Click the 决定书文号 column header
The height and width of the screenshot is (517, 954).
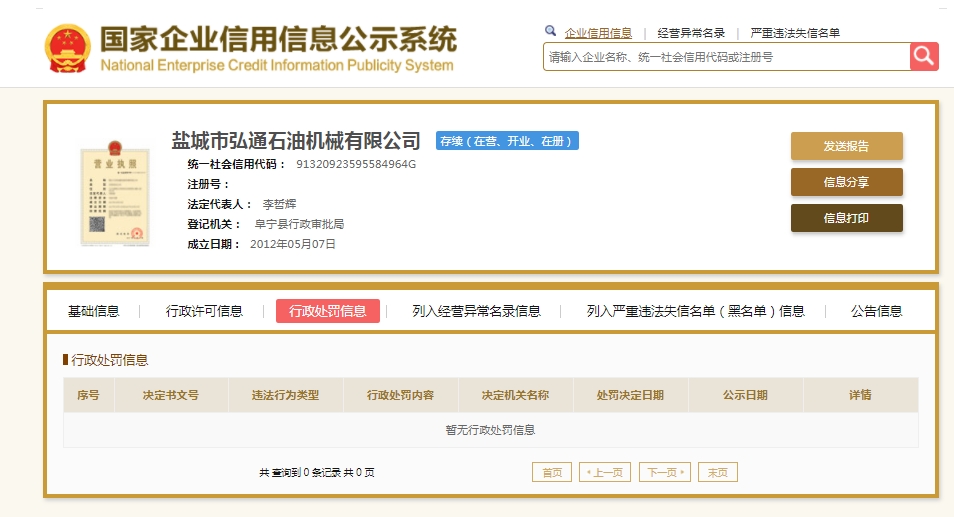(x=171, y=395)
